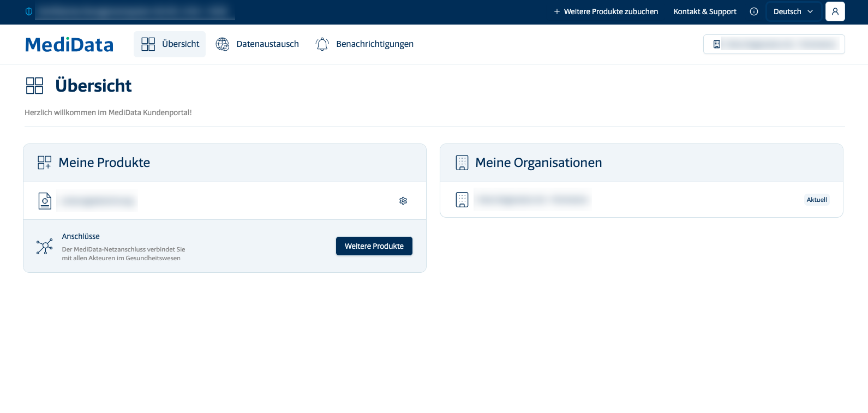Open the organisation selector in header
This screenshot has width=868, height=413.
[x=774, y=44]
